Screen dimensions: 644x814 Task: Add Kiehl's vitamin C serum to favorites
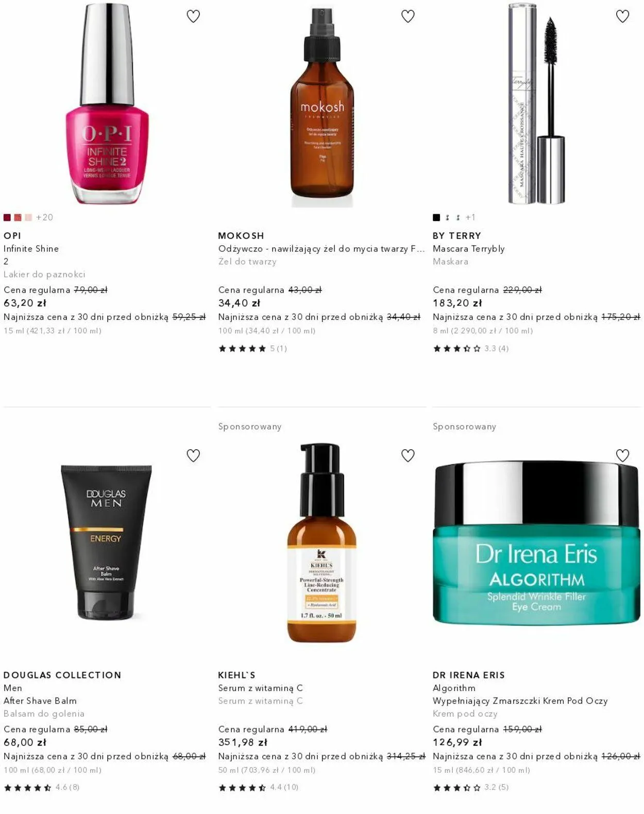pos(408,455)
